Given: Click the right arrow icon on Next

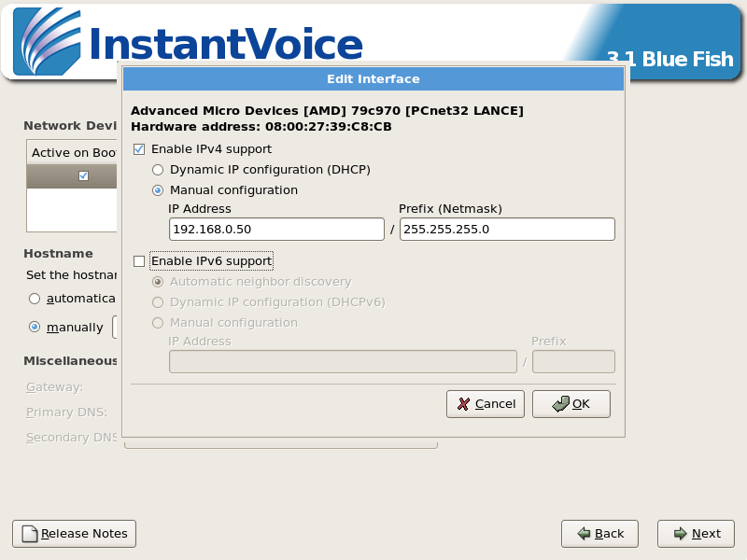Looking at the screenshot, I should (678, 534).
